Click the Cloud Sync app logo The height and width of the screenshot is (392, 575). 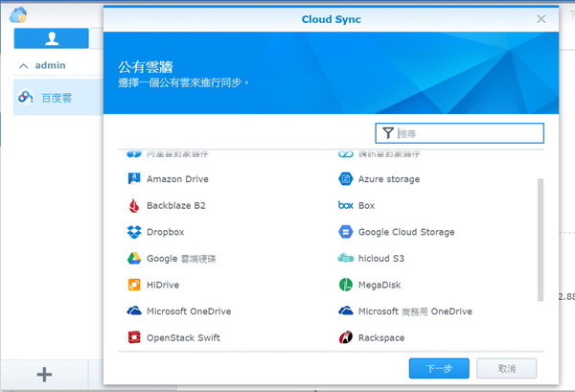pyautogui.click(x=18, y=15)
